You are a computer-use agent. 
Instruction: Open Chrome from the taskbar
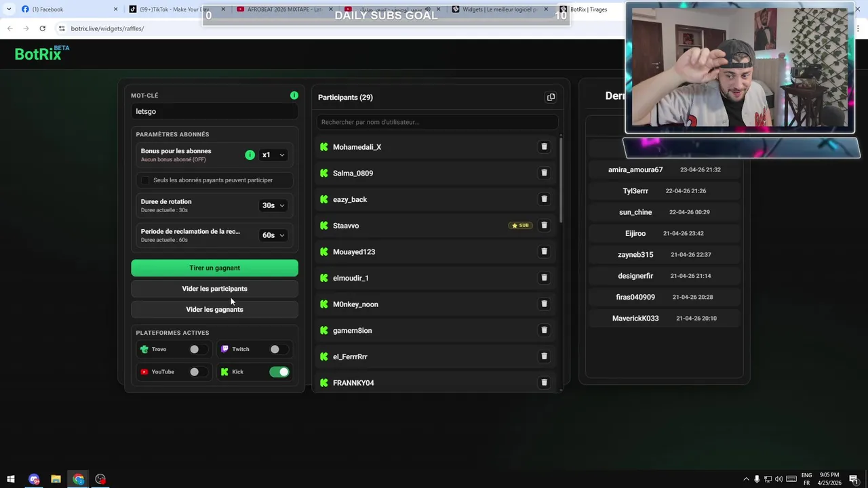pos(79,479)
